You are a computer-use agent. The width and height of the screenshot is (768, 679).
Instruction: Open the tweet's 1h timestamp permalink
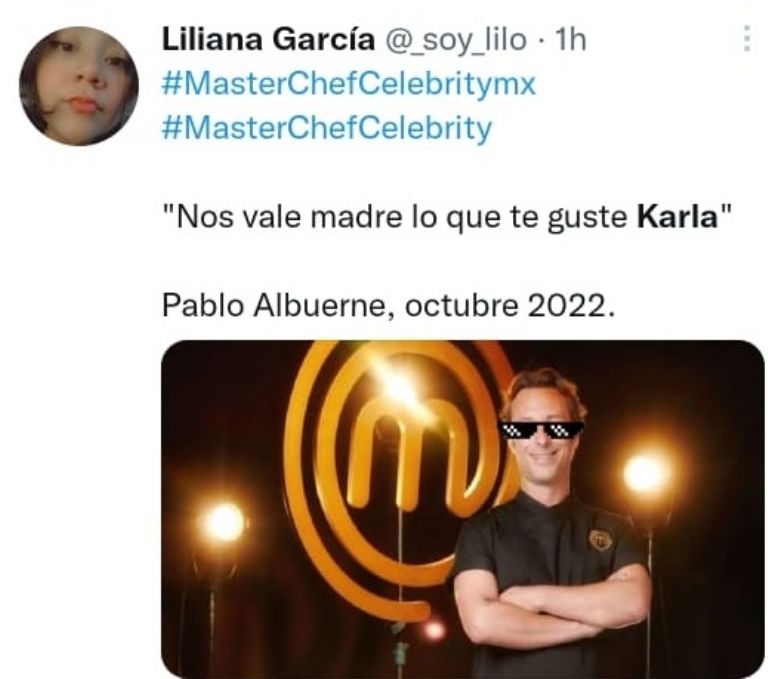click(x=569, y=39)
